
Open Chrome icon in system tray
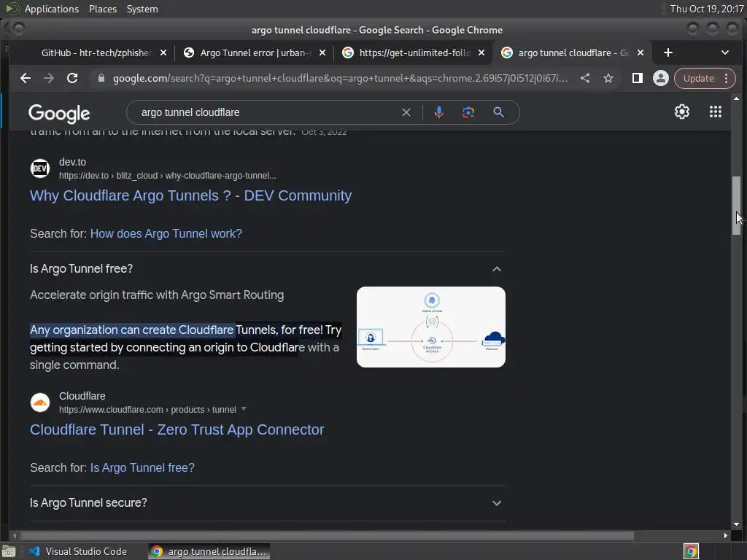coord(691,551)
